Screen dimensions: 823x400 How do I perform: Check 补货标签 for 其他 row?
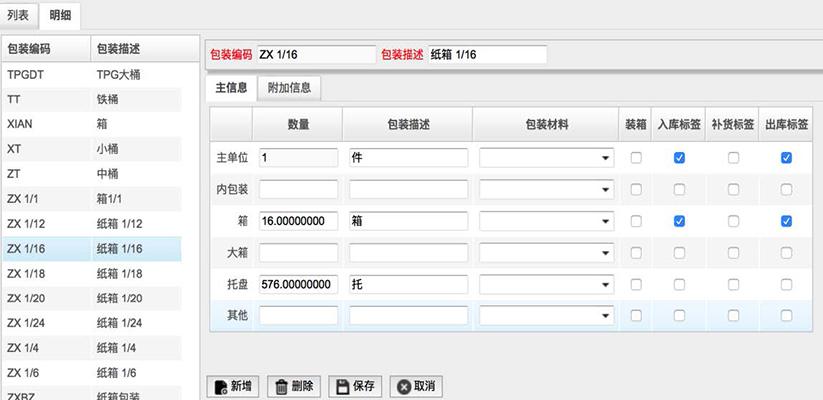pyautogui.click(x=733, y=315)
